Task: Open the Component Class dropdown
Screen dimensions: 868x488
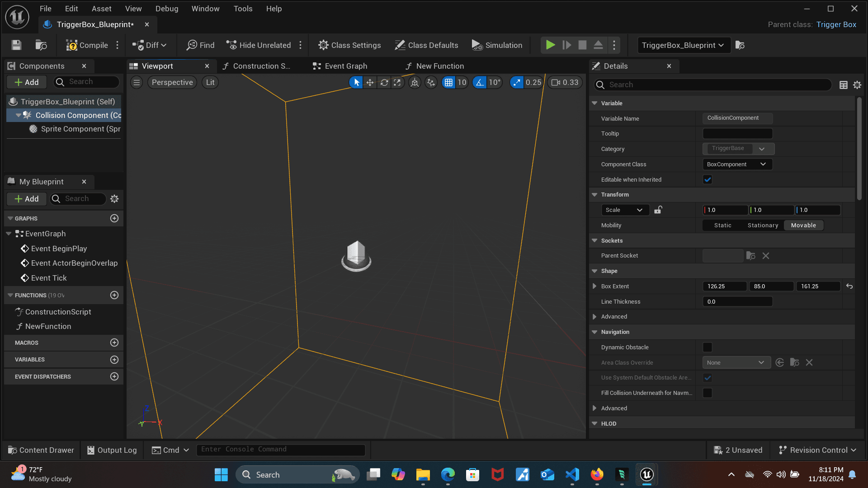Action: 737,164
